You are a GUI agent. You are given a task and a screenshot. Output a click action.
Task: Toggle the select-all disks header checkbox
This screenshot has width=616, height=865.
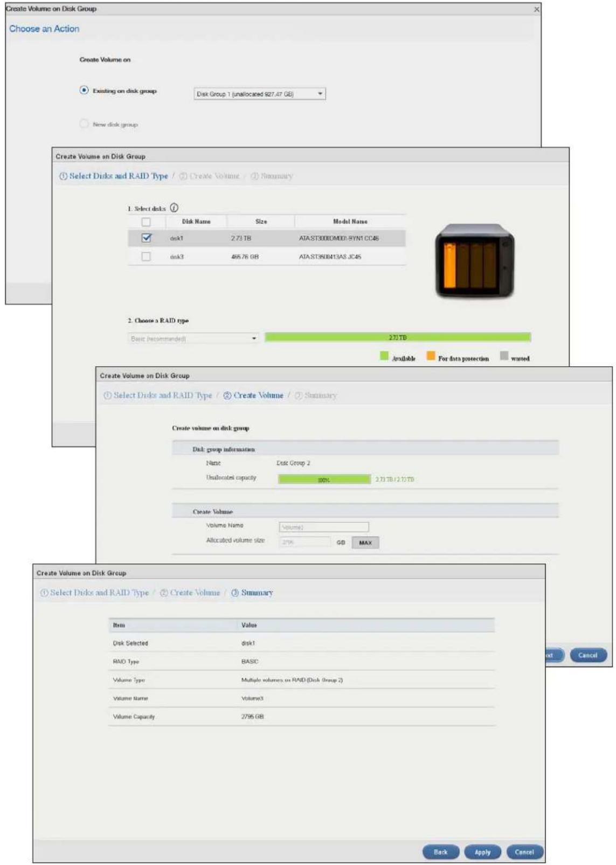146,222
